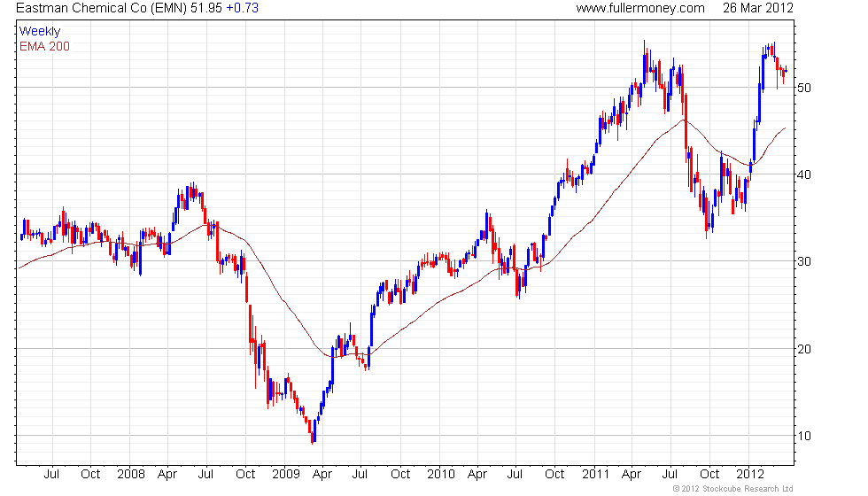This screenshot has height=496, width=868.
Task: Click the y-axis label '20'
Action: pos(804,349)
